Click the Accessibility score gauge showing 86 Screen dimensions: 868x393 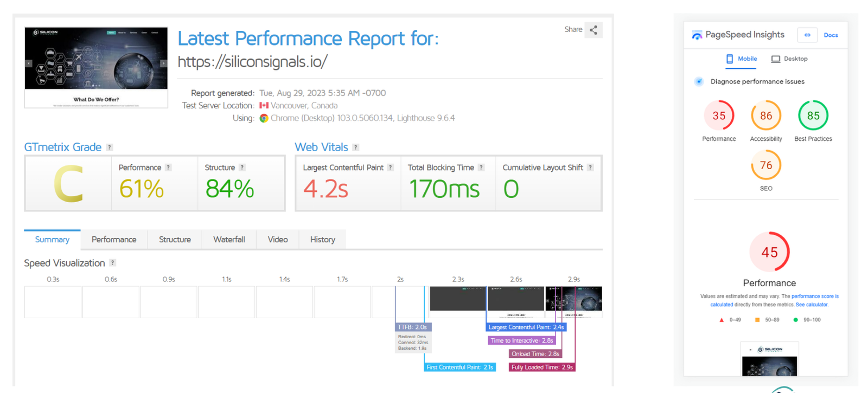(x=765, y=115)
